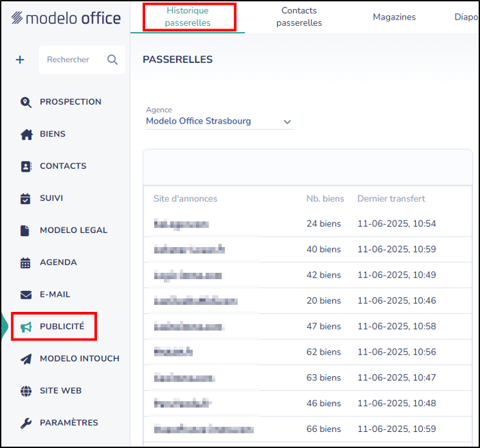Open the E-MAIL section
The width and height of the screenshot is (480, 448).
coord(55,294)
